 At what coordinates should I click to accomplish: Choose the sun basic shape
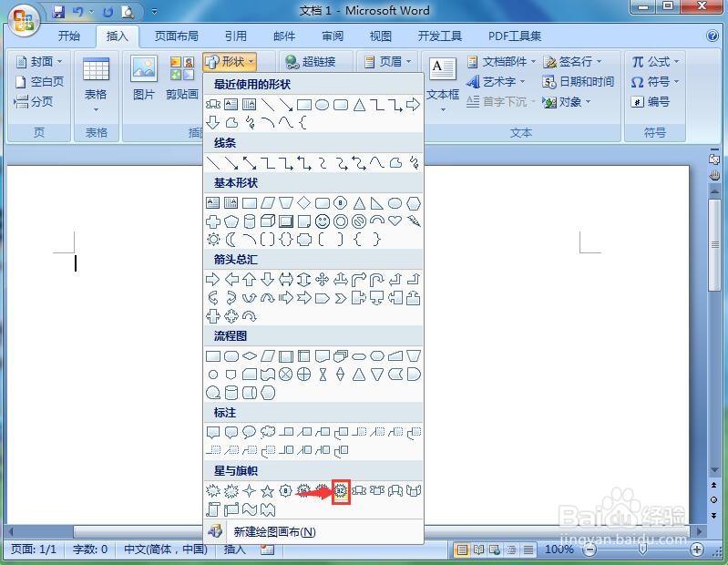coord(213,240)
